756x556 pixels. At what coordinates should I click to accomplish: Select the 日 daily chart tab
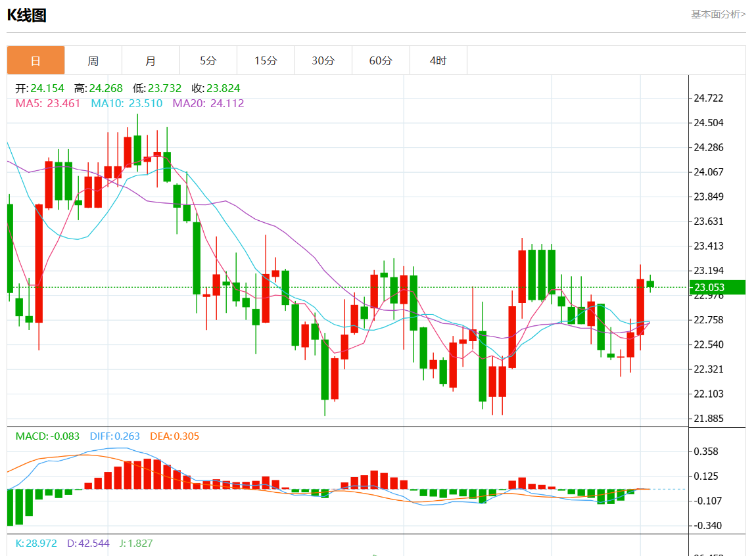pyautogui.click(x=35, y=60)
